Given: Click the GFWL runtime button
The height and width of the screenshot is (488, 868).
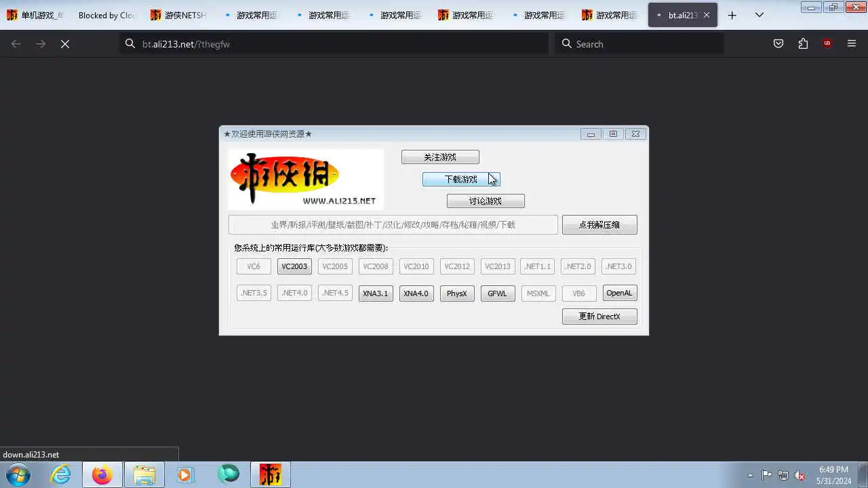Looking at the screenshot, I should pyautogui.click(x=498, y=293).
